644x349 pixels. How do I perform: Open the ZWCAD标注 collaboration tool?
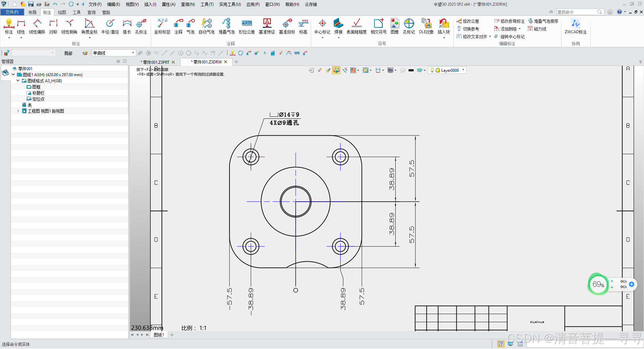[576, 27]
